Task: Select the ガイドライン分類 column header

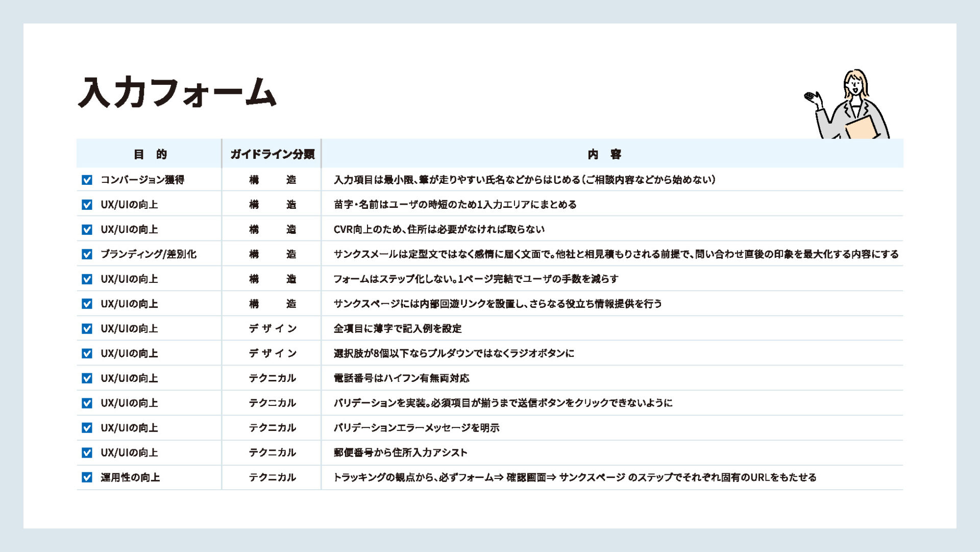Action: 272,154
